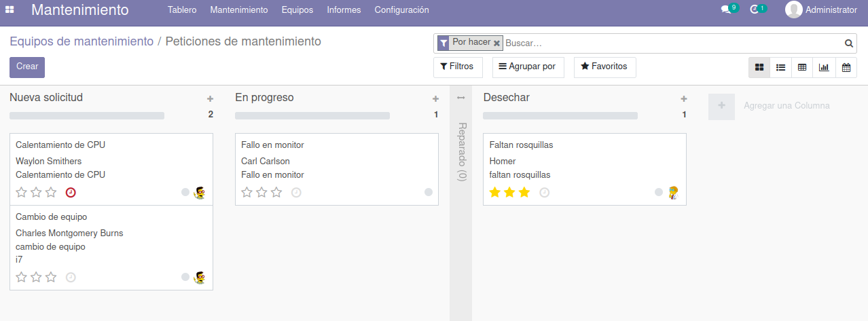Image resolution: width=868 pixels, height=321 pixels.
Task: Click En progreso progress bar
Action: [312, 115]
